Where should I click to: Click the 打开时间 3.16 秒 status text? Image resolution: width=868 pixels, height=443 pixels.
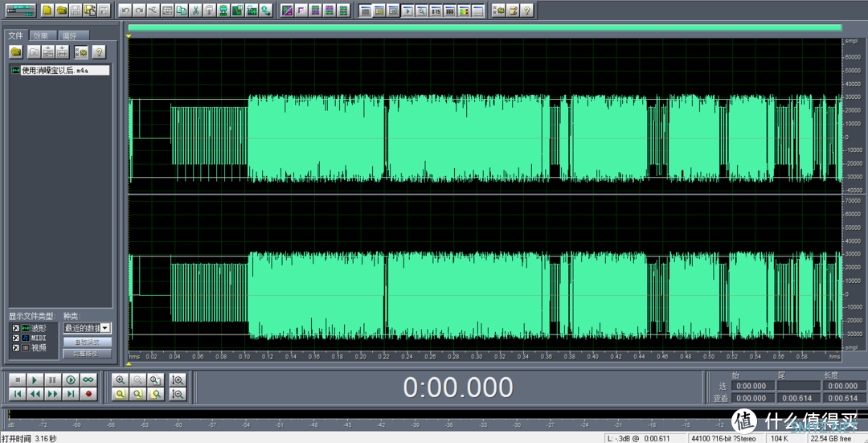29,438
